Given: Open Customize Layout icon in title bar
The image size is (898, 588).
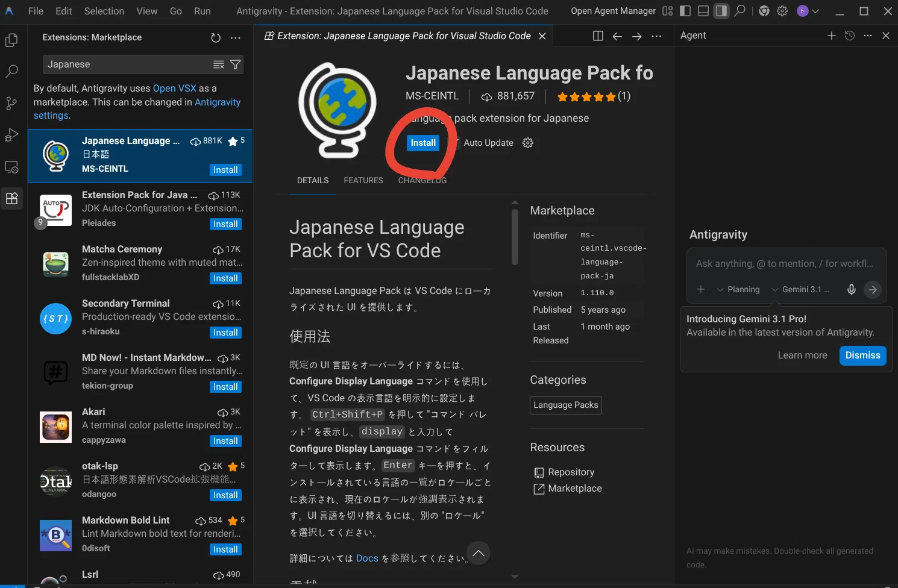Looking at the screenshot, I should pos(667,11).
